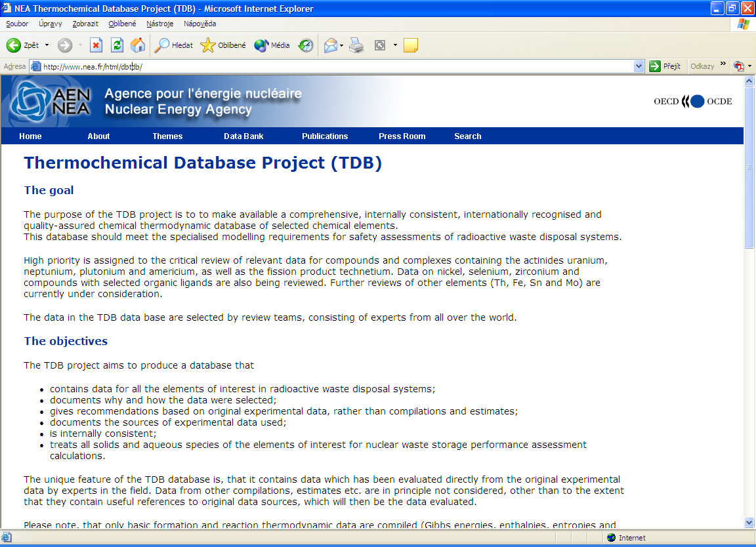This screenshot has width=756, height=547.
Task: Expand the Odkazy double-chevron overflow
Action: click(723, 64)
